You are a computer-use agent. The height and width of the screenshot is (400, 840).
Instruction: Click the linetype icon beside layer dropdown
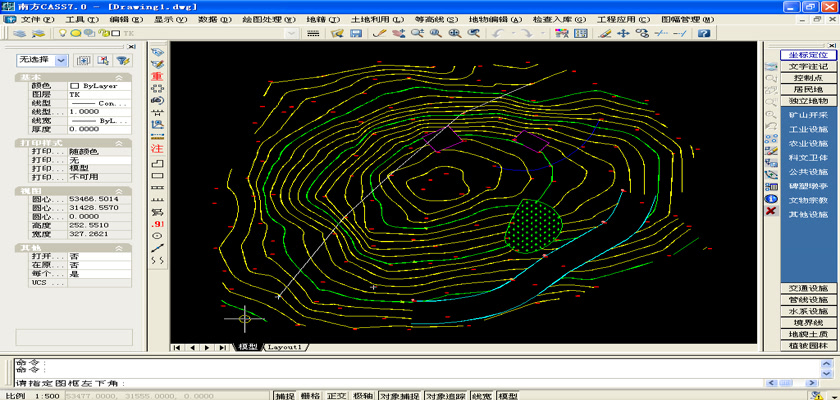point(313,33)
